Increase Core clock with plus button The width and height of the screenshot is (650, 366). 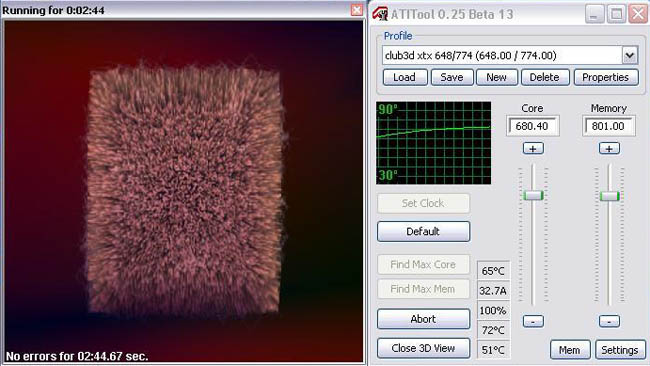point(533,148)
